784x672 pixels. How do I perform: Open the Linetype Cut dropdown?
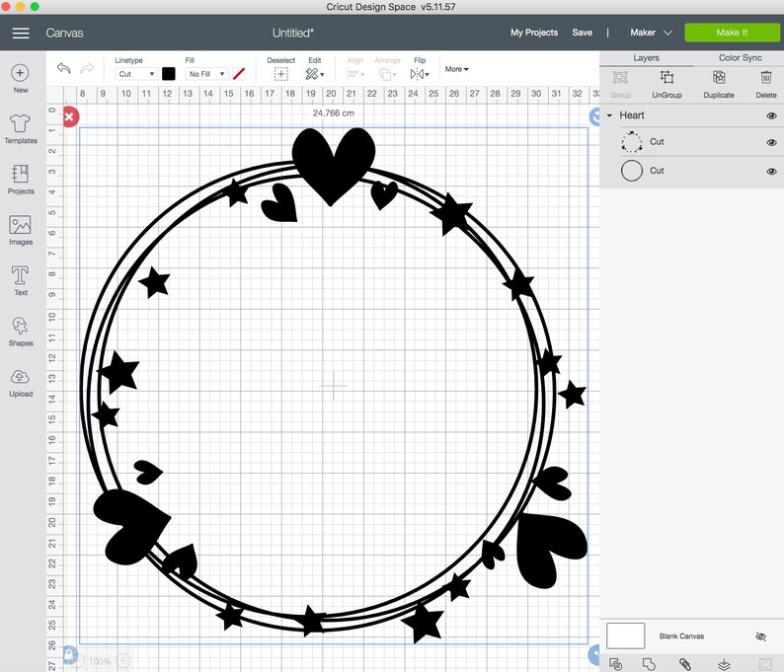click(136, 74)
